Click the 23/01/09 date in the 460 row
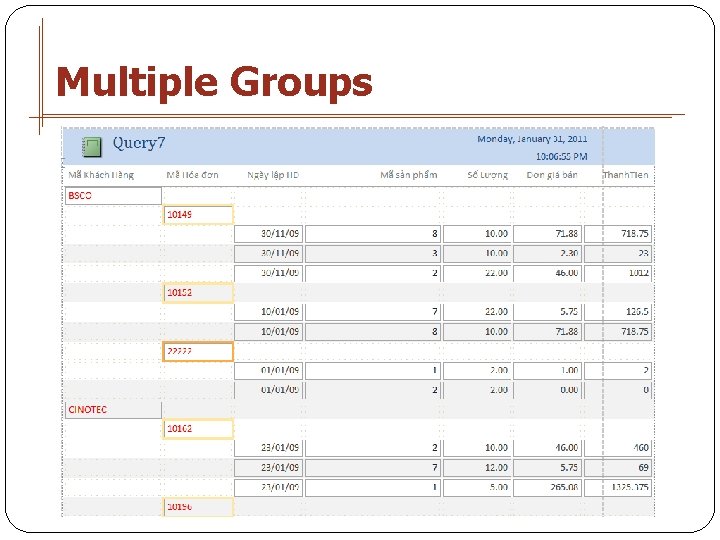720x540 pixels. 269,448
